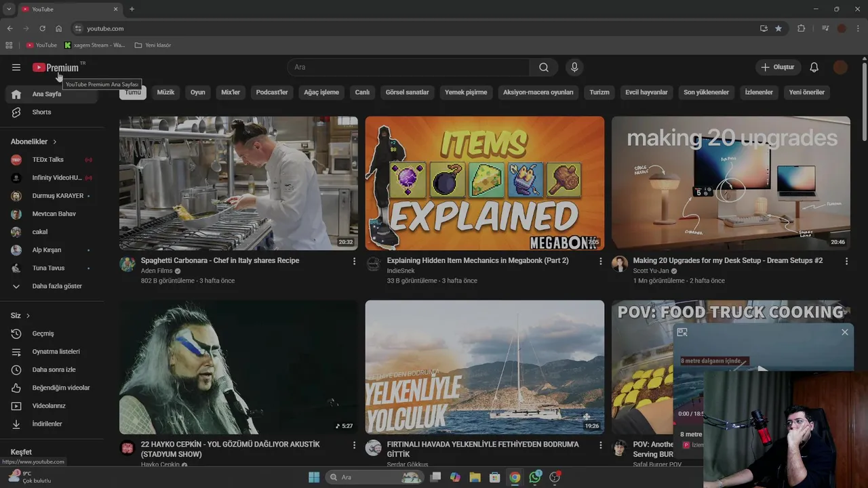Open File Explorer from the taskbar

pyautogui.click(x=475, y=477)
